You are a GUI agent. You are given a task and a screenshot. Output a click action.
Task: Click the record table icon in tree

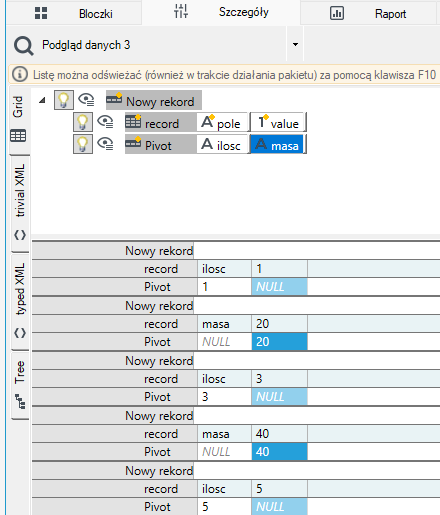[x=133, y=121]
